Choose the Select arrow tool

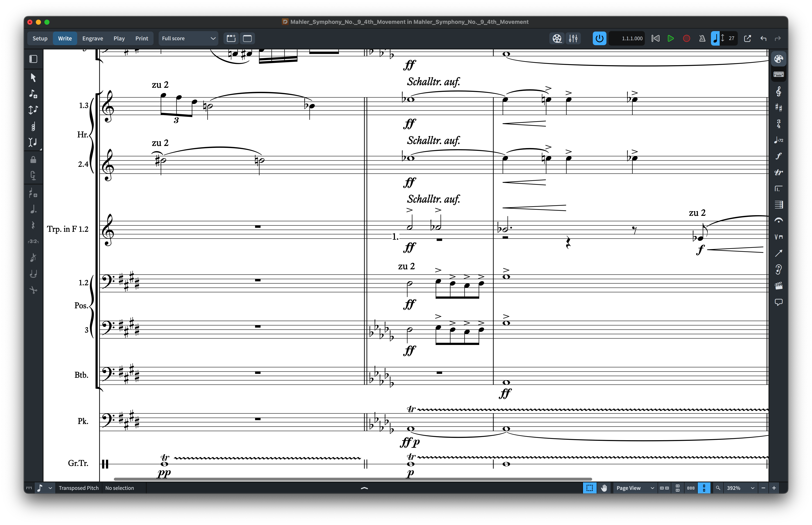pos(33,77)
